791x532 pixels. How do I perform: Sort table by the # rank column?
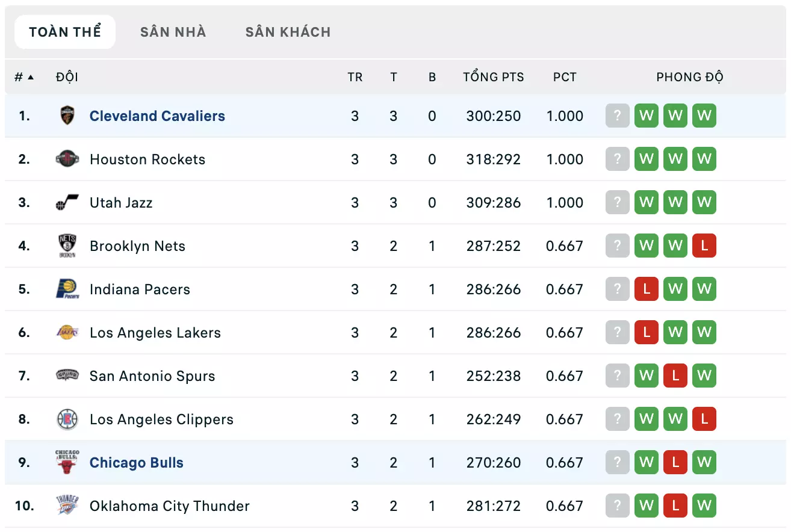[x=24, y=77]
